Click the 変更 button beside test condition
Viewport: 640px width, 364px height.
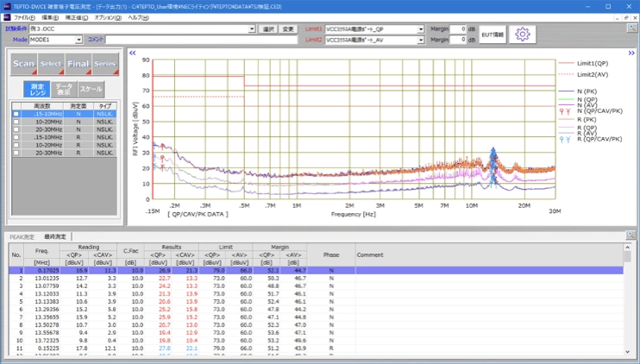[x=288, y=29]
